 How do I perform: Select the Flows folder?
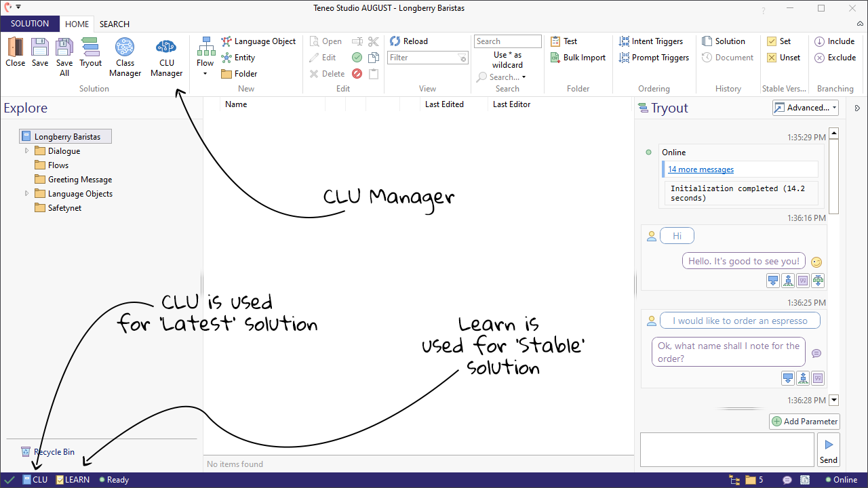[52, 165]
